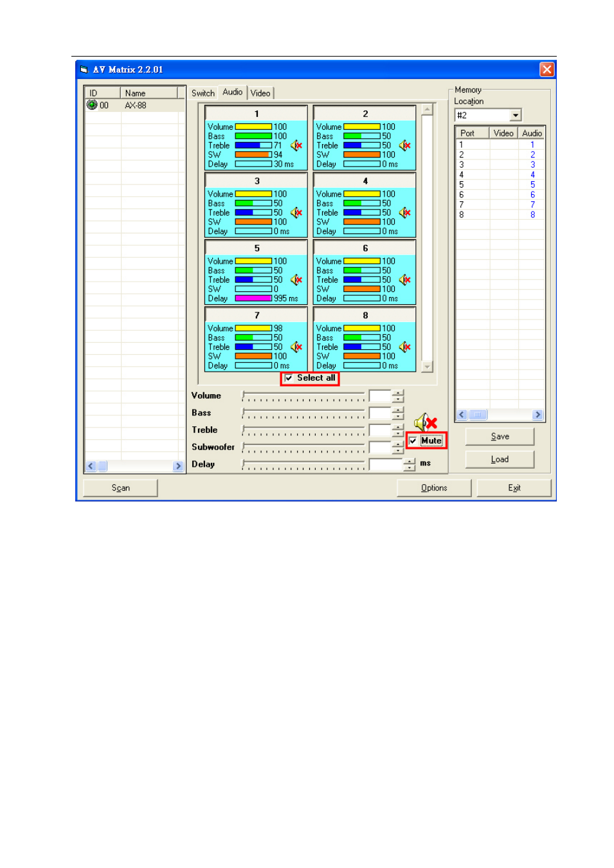Click mute speaker icon in channel 4
614x868 pixels.
pyautogui.click(x=405, y=212)
